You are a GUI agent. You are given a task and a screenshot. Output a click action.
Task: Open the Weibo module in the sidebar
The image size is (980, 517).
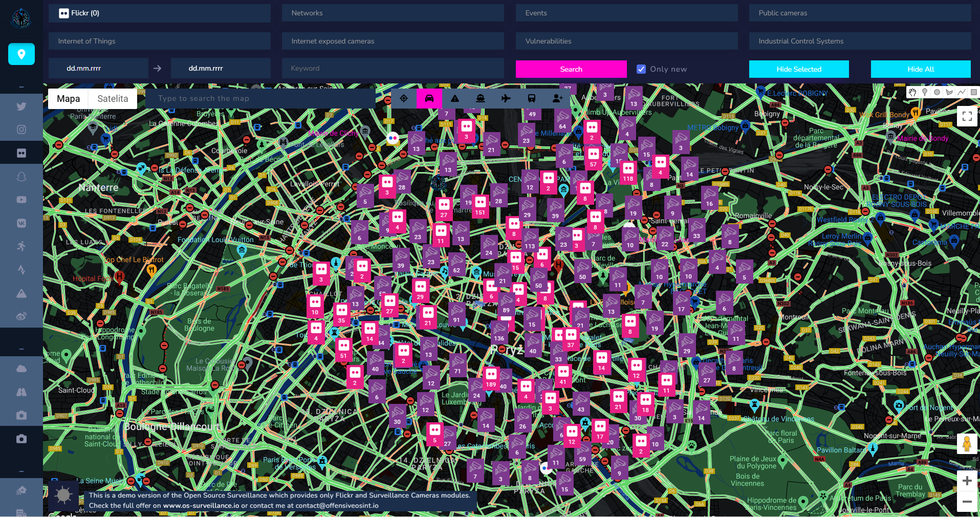tap(21, 316)
